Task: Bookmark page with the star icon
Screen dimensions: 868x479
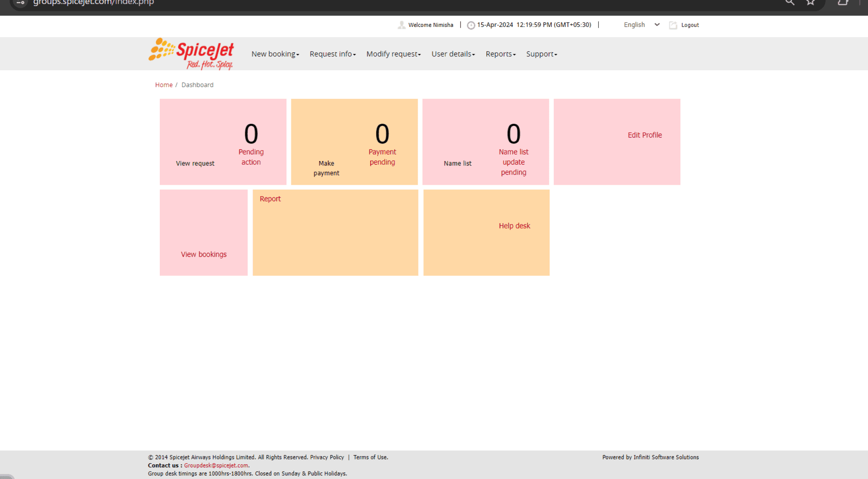Action: [x=810, y=2]
